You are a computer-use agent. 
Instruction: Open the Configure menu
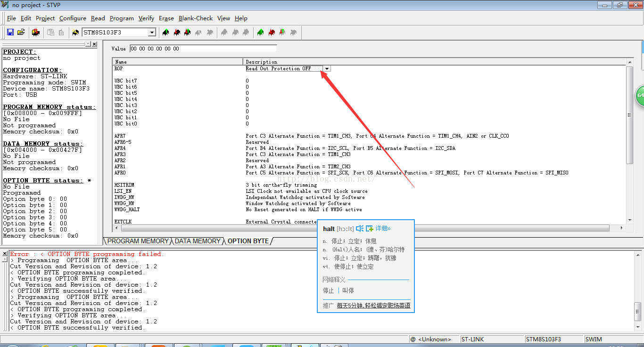tap(73, 18)
